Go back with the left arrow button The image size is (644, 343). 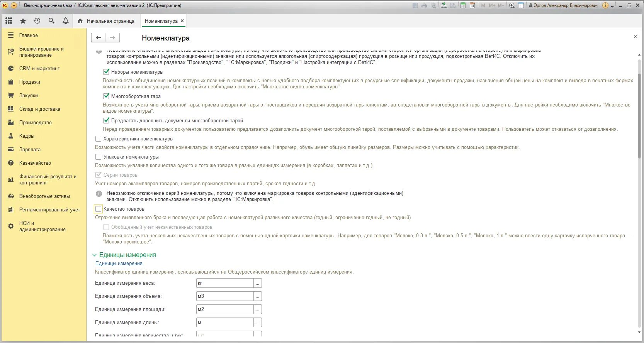(99, 37)
